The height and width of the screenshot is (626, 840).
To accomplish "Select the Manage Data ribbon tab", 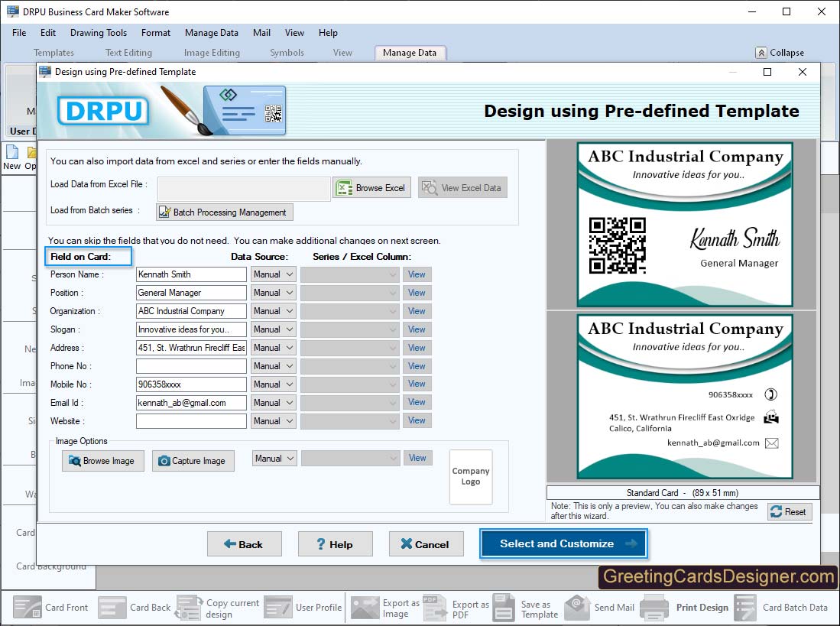I will [x=409, y=53].
